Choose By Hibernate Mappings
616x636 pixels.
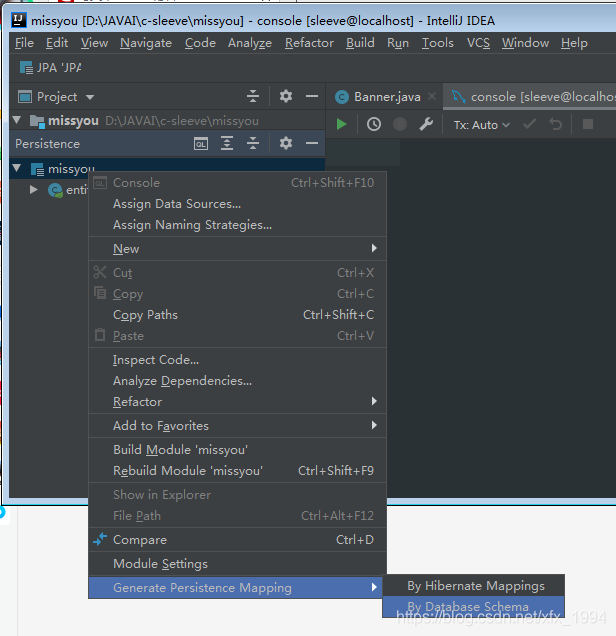click(x=474, y=586)
